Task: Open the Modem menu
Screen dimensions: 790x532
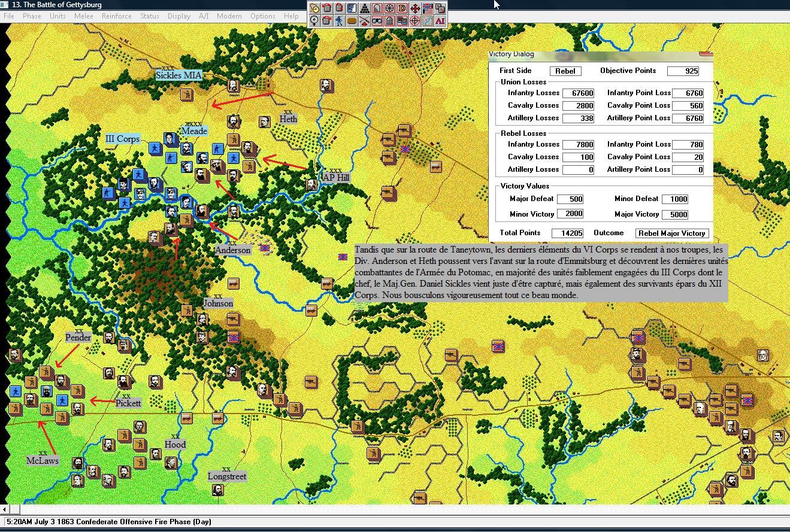Action: 229,16
